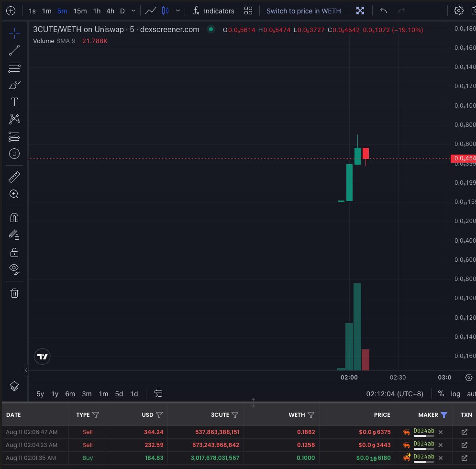
Task: Select the text annotation tool
Action: [14, 102]
